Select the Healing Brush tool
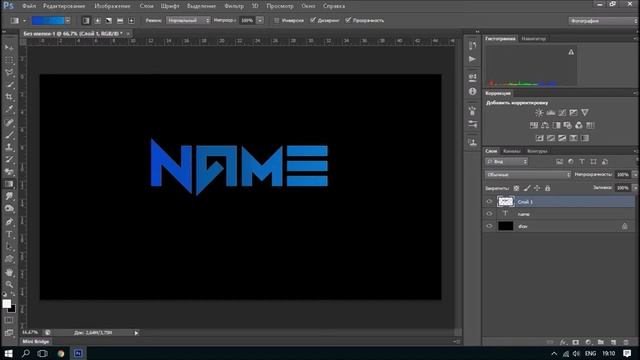 9,122
